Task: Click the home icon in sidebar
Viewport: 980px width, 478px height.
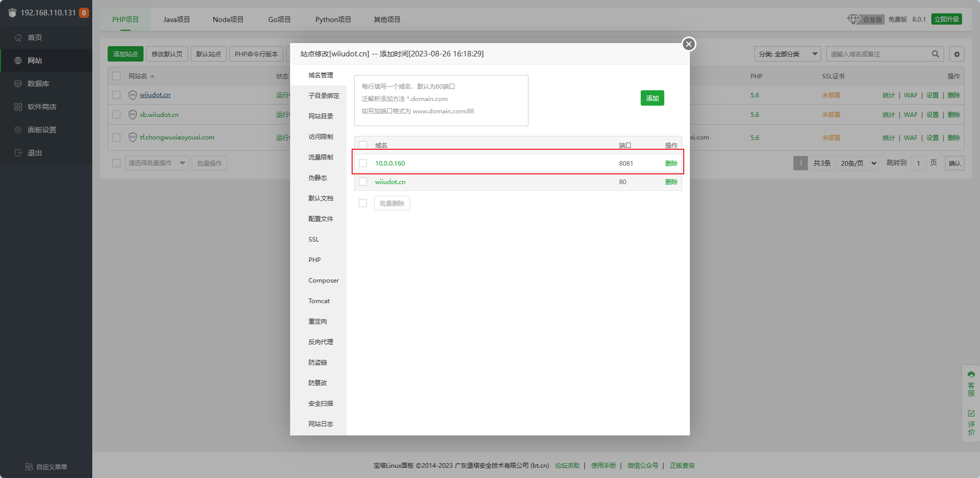Action: pos(18,37)
